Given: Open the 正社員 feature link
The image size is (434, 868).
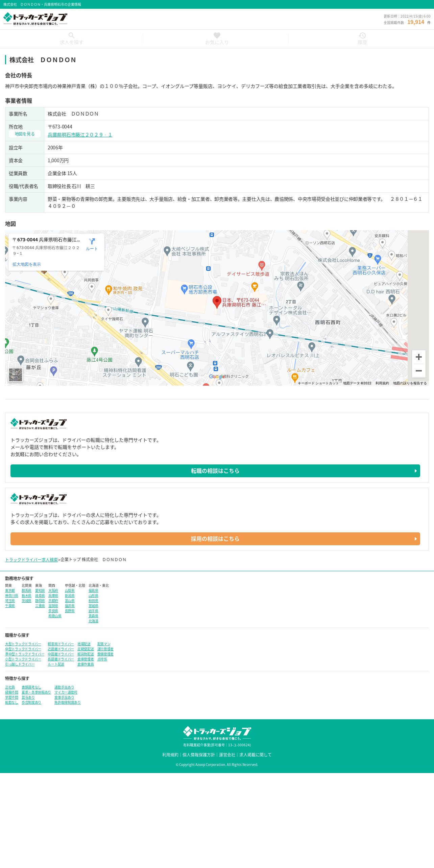Looking at the screenshot, I should click(10, 688).
